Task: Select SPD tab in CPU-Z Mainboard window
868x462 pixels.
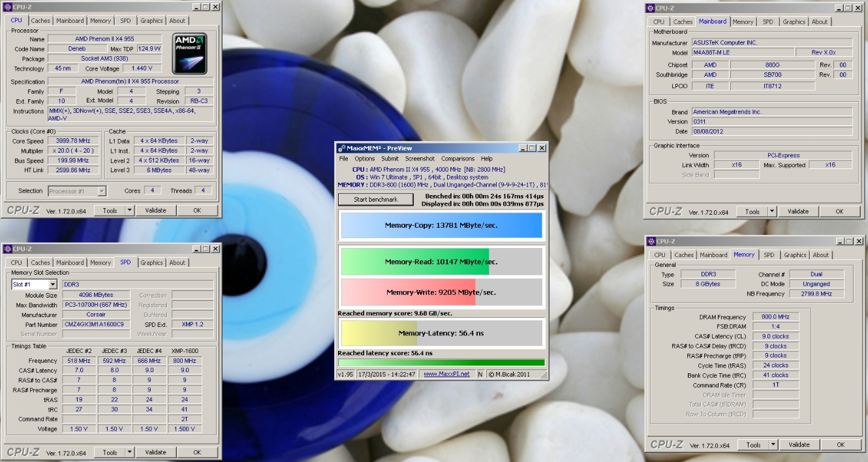Action: 768,22
